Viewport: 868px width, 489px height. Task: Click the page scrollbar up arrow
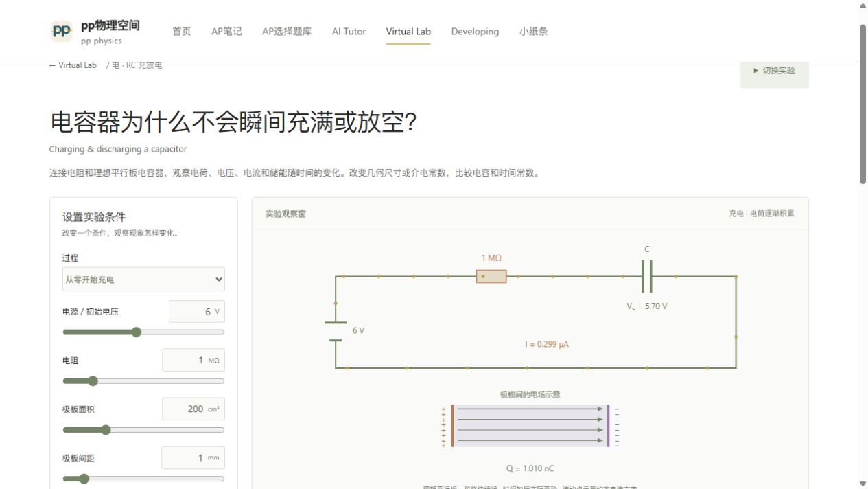[x=863, y=5]
